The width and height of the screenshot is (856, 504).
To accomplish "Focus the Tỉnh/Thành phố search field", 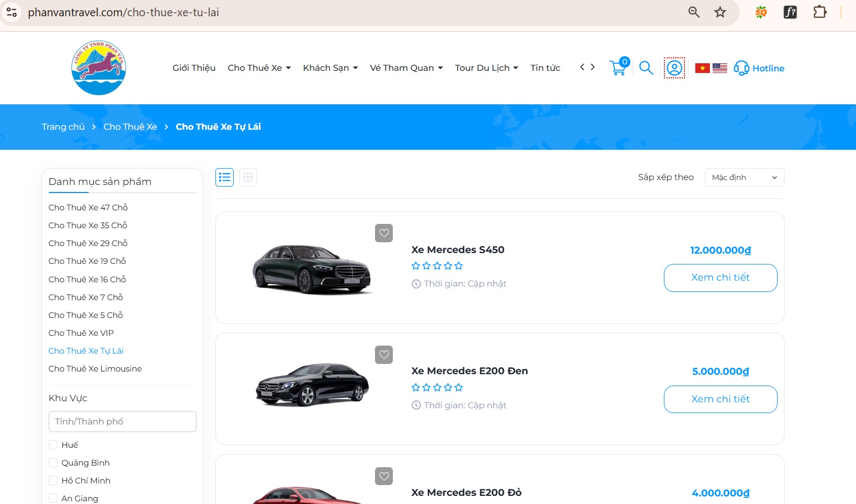I will (x=122, y=421).
